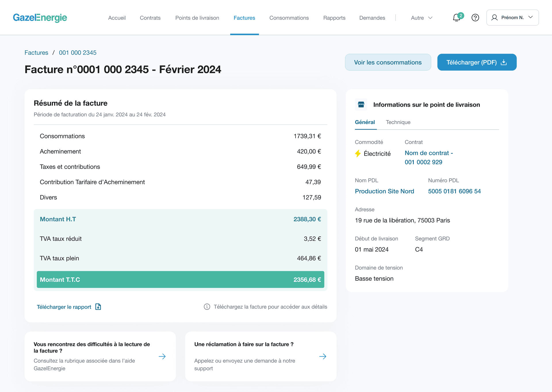
Task: Open the Prénom N. user dropdown
Action: click(512, 18)
